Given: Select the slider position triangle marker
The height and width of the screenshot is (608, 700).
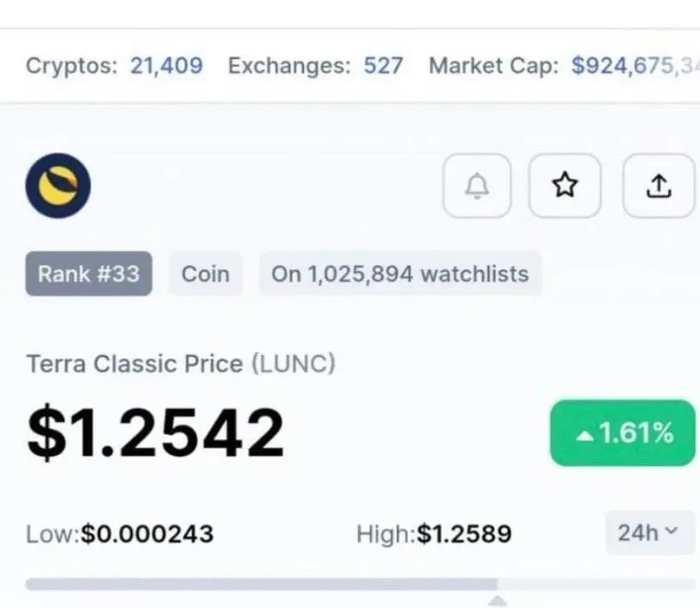Looking at the screenshot, I should click(x=498, y=601).
